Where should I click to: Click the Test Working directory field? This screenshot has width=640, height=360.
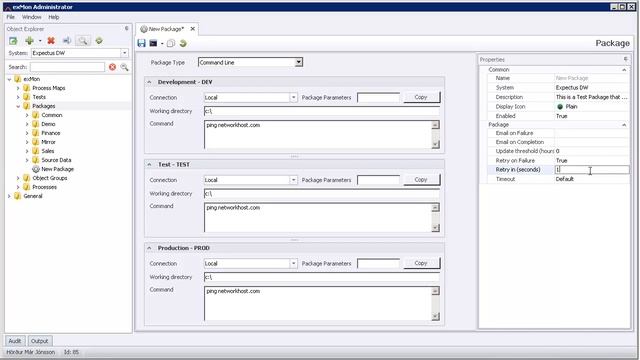coord(322,193)
